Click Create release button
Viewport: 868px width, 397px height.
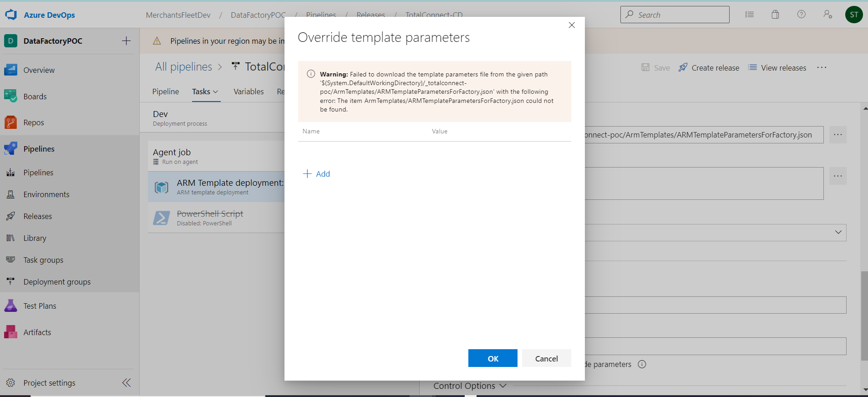709,68
